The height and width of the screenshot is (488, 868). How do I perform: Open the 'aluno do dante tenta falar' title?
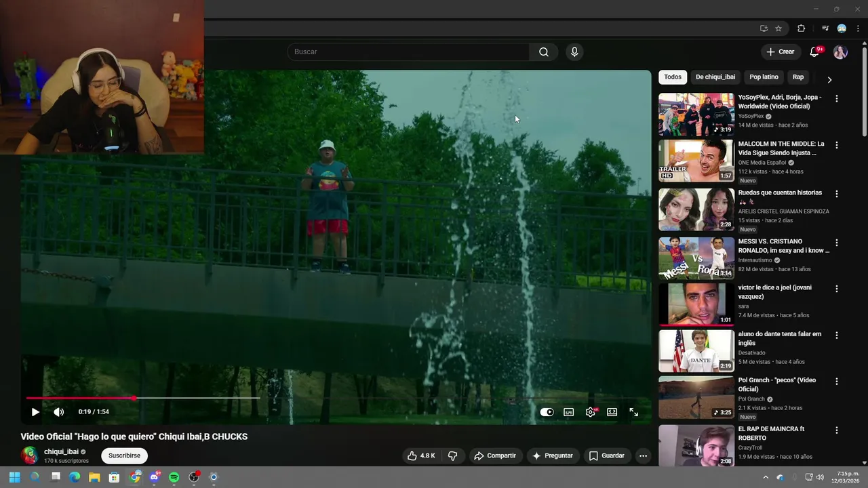click(x=780, y=339)
